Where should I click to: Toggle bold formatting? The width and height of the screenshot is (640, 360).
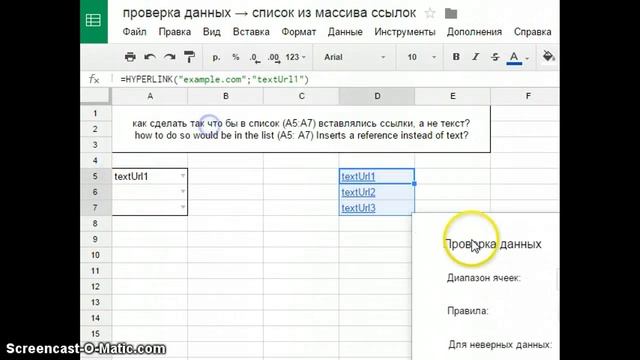coord(456,57)
